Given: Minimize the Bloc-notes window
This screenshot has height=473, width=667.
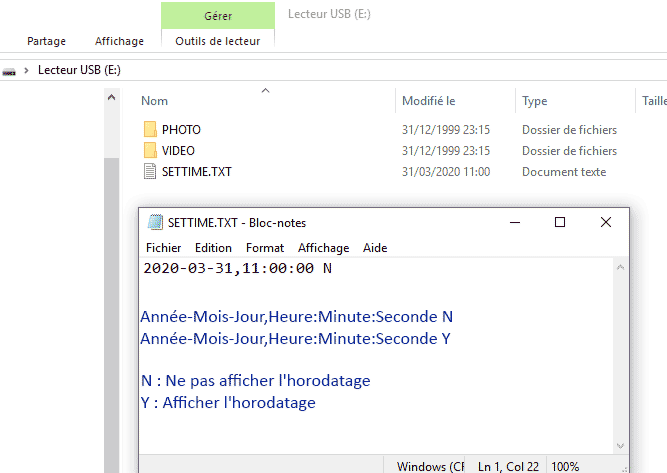Looking at the screenshot, I should coord(514,222).
